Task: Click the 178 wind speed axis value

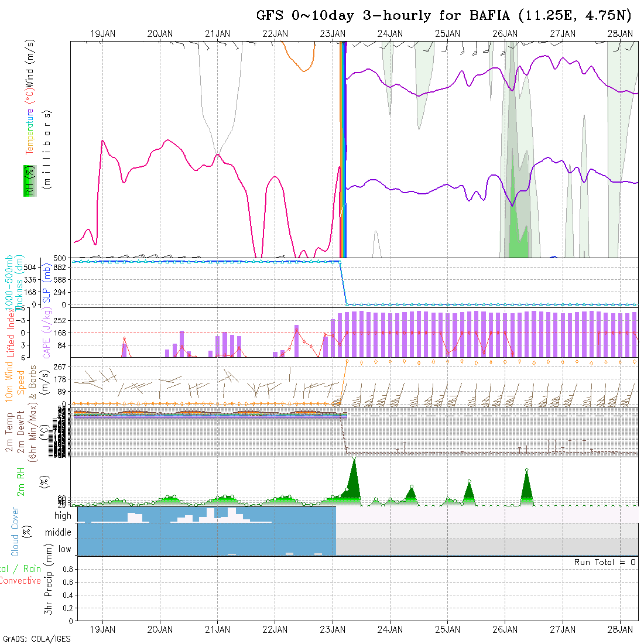Action: (60, 379)
